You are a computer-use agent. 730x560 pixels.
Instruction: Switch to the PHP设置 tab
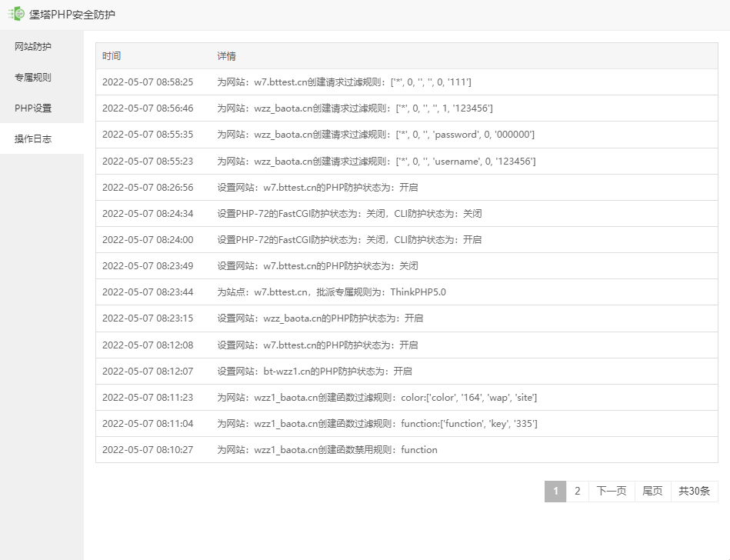pos(42,108)
